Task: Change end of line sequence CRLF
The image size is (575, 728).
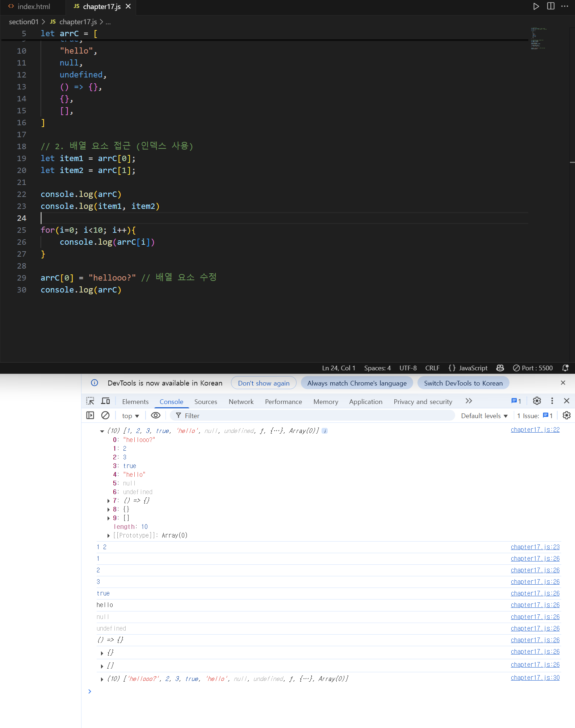Action: pos(432,368)
